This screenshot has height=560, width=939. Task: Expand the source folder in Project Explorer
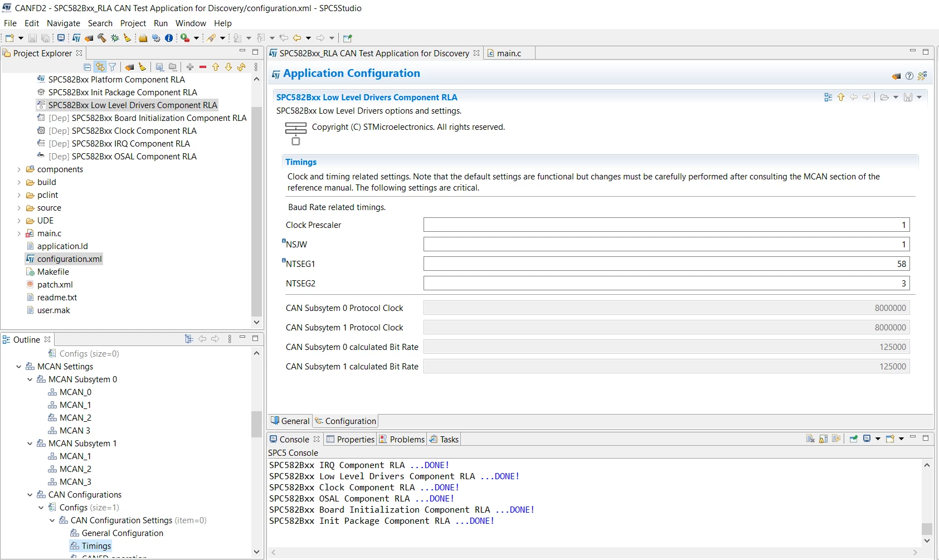tap(19, 208)
